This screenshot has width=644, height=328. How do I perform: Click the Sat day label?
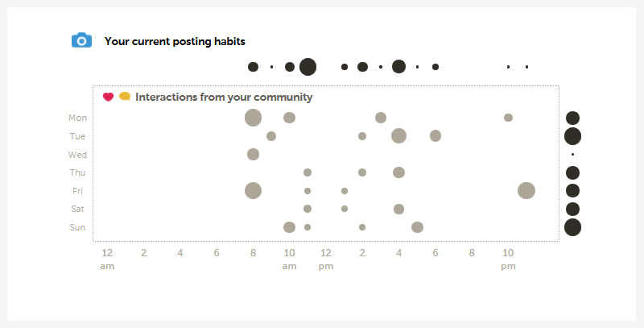(x=77, y=209)
